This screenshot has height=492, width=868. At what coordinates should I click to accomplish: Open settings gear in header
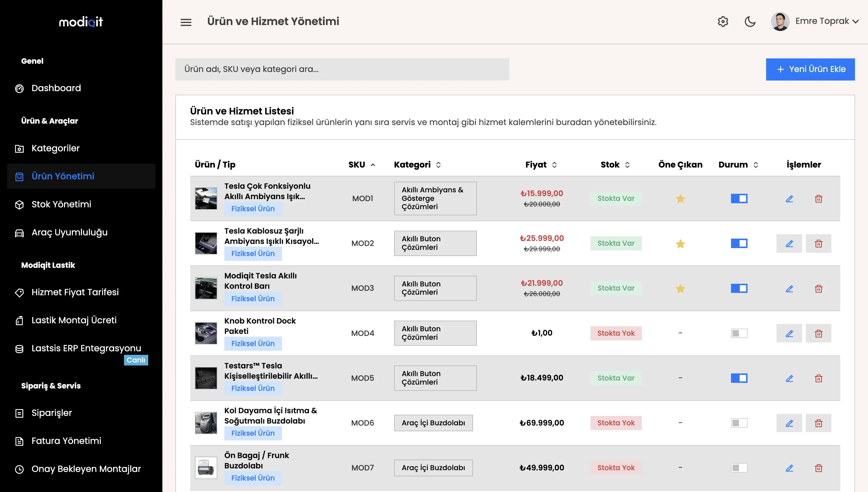(723, 22)
